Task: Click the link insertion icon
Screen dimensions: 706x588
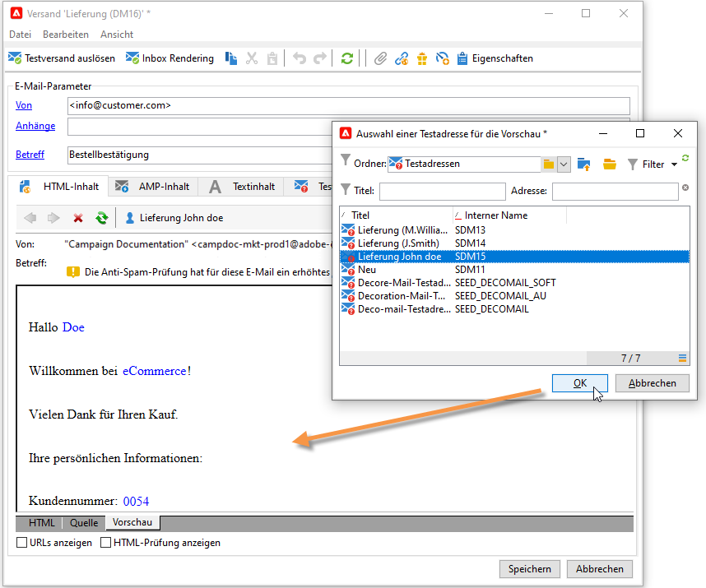Action: click(402, 58)
